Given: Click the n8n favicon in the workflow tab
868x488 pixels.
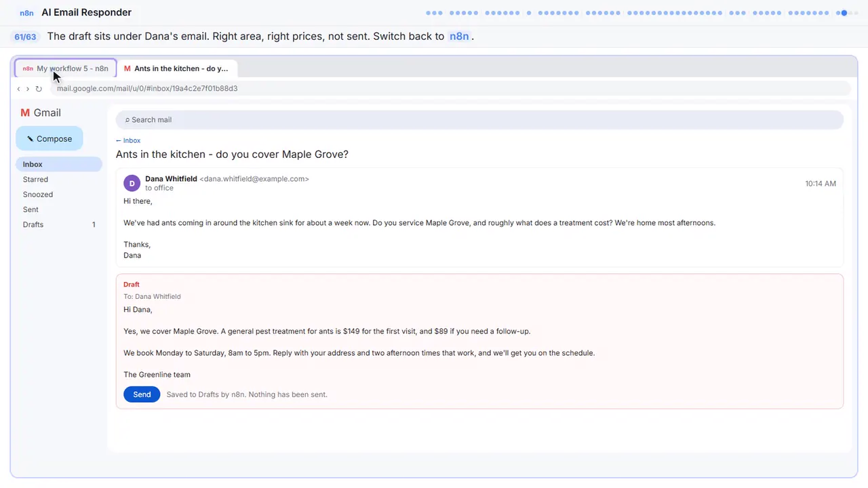Looking at the screenshot, I should [x=28, y=68].
